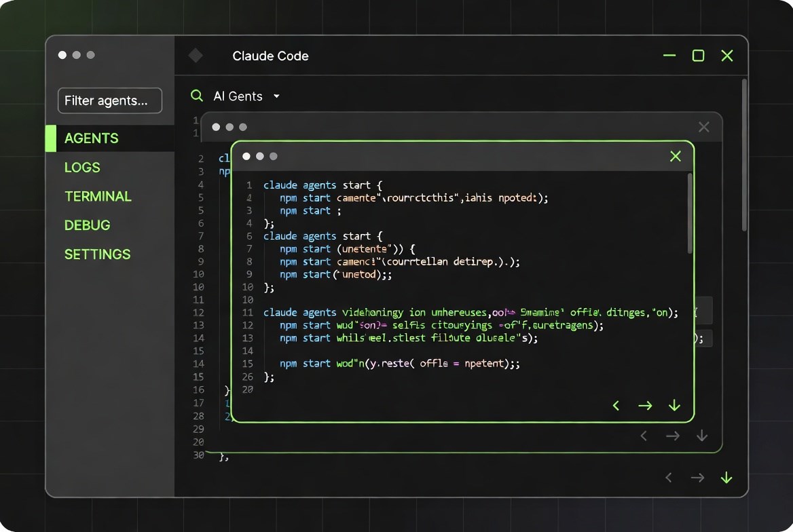
Task: Click 'npm start (unetente")) {' code line
Action: [x=348, y=249]
